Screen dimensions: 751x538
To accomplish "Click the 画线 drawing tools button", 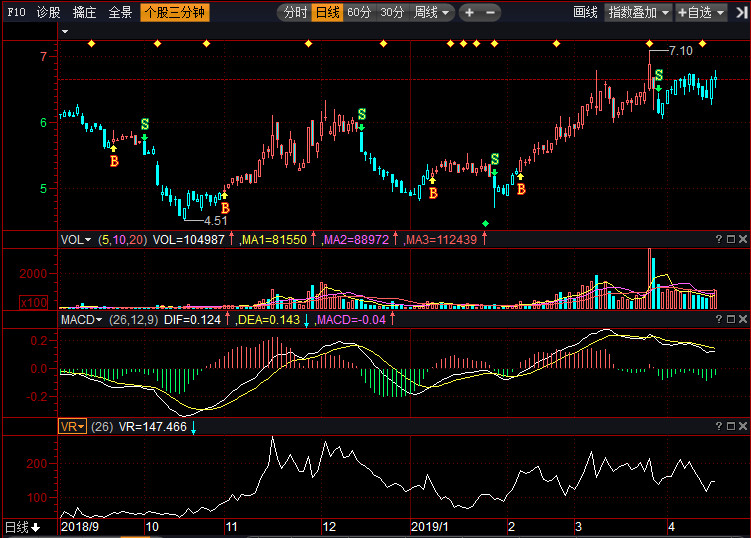I will click(585, 13).
